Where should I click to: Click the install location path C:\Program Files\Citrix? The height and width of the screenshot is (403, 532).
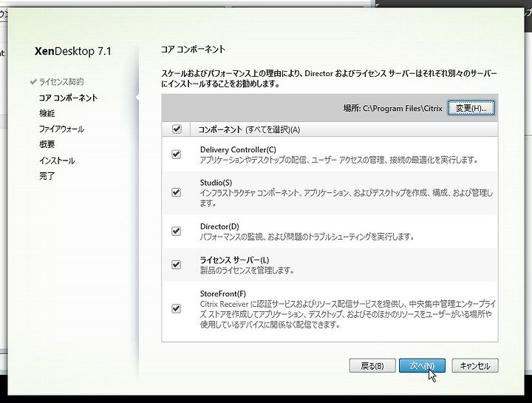pos(403,108)
